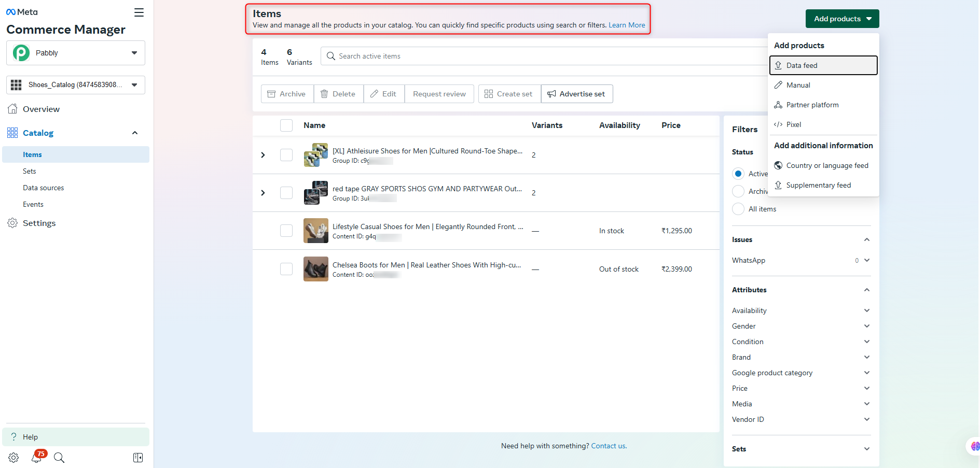This screenshot has width=980, height=468.
Task: Expand the Vendor ID attribute filter
Action: click(866, 419)
